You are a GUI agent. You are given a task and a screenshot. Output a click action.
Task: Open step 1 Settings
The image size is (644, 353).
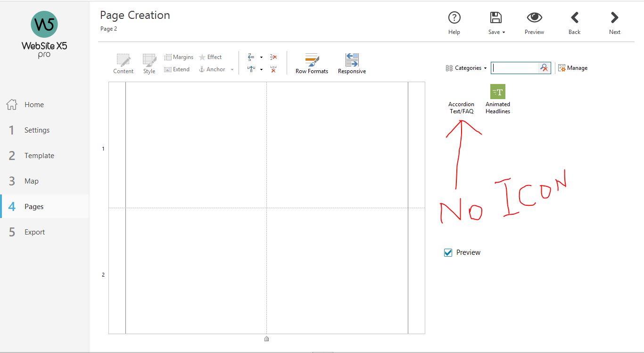(x=44, y=130)
